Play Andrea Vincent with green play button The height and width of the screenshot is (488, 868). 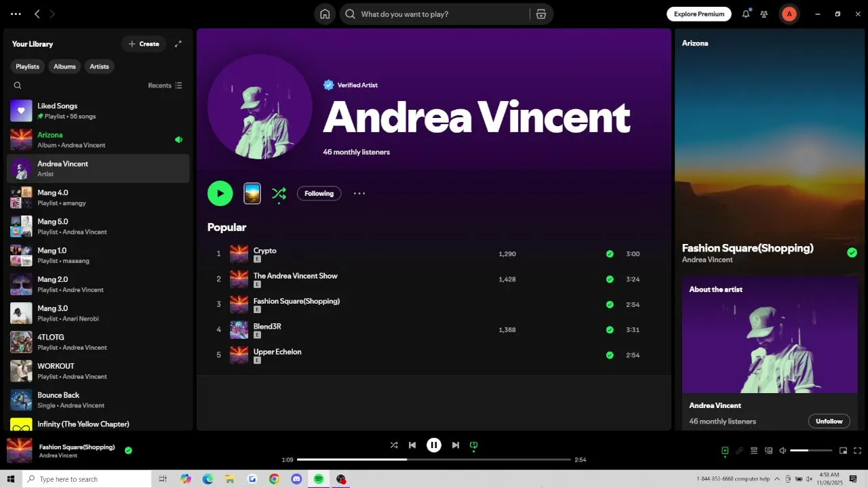220,193
